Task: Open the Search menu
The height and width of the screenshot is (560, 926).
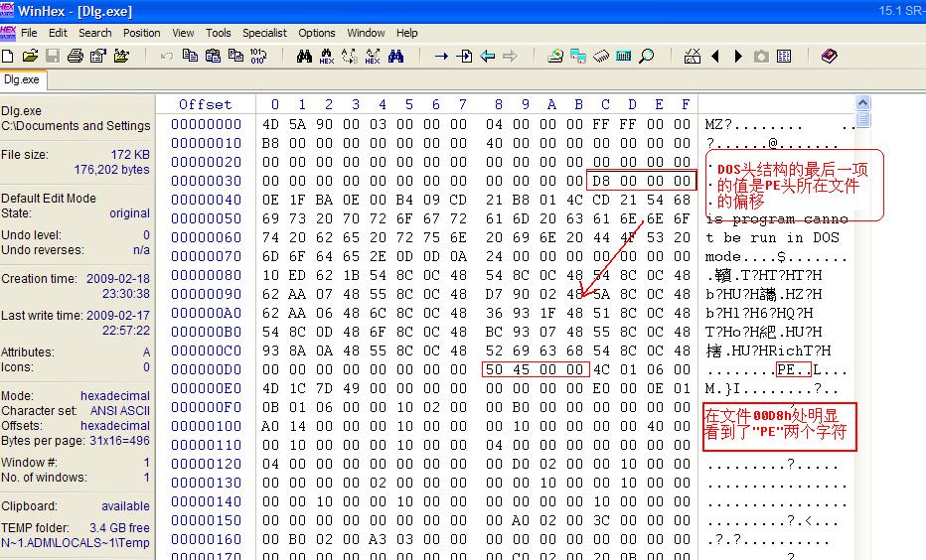Action: coord(95,33)
